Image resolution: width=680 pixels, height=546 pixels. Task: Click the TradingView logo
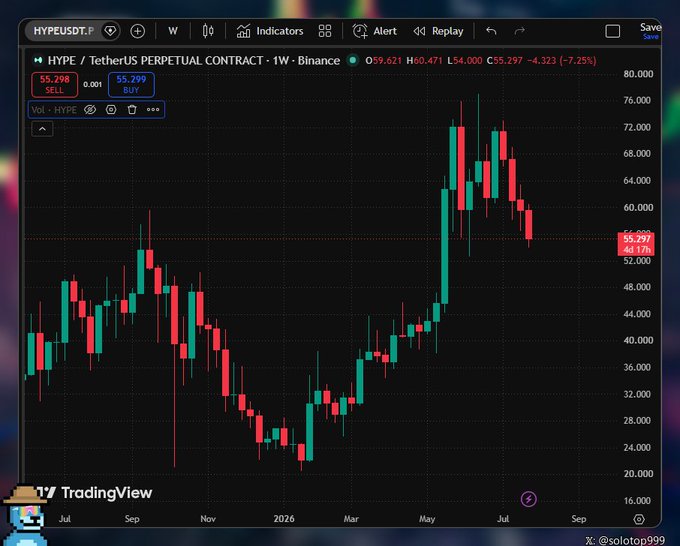click(x=94, y=493)
